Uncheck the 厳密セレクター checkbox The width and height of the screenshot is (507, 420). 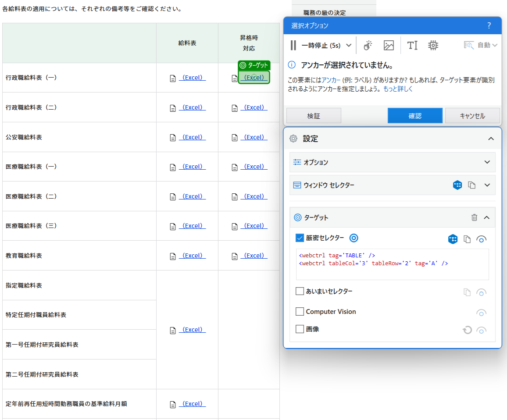(x=300, y=238)
